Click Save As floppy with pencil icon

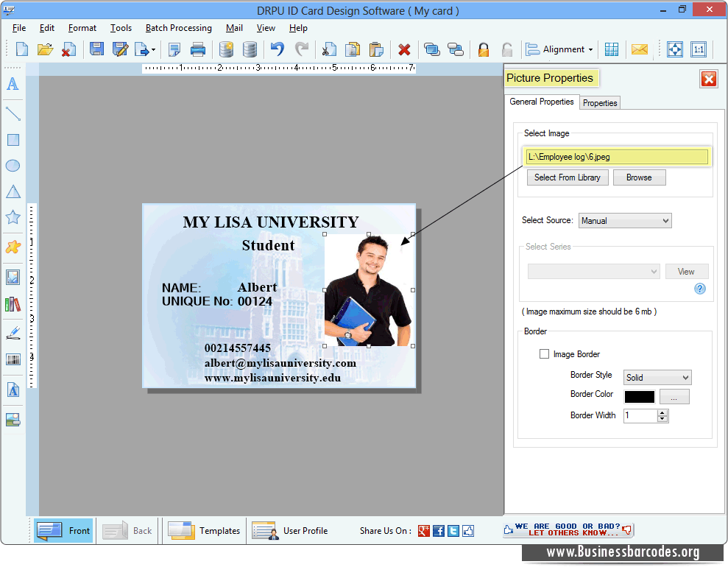(120, 49)
